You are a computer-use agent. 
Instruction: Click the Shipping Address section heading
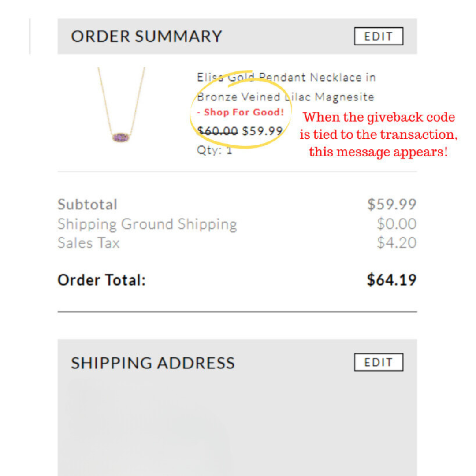153,363
